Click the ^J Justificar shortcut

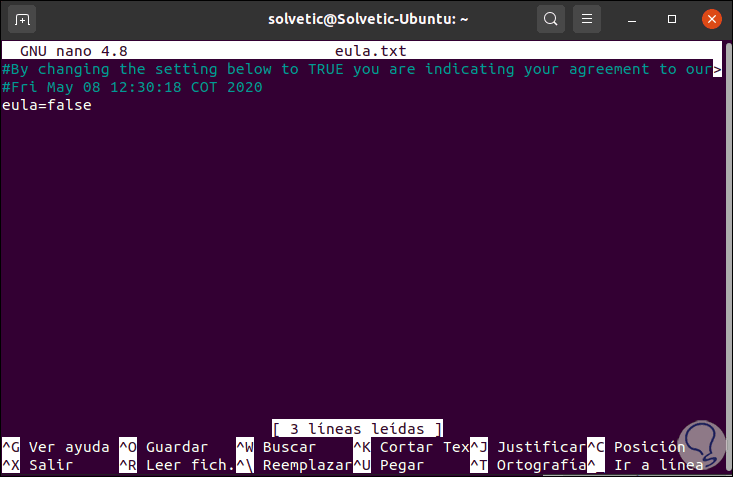[x=527, y=447]
